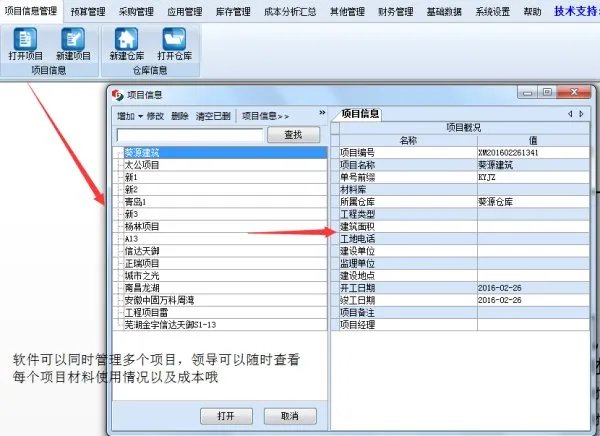Open the 财务管理 menu
Image resolution: width=600 pixels, height=436 pixels.
pyautogui.click(x=396, y=12)
